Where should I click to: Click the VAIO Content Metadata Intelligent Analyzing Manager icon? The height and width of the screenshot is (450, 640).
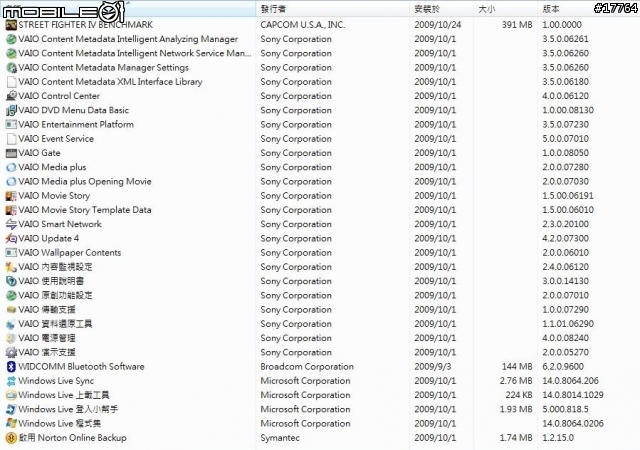[11, 39]
